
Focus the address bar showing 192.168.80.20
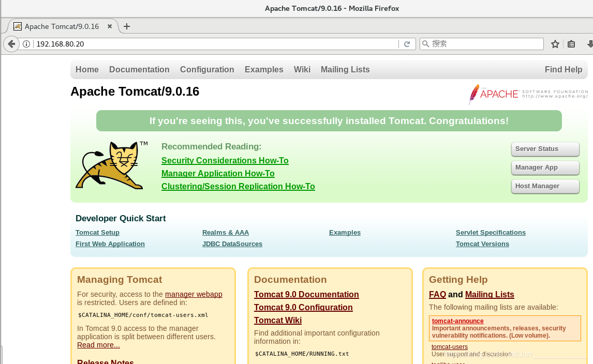tap(216, 44)
